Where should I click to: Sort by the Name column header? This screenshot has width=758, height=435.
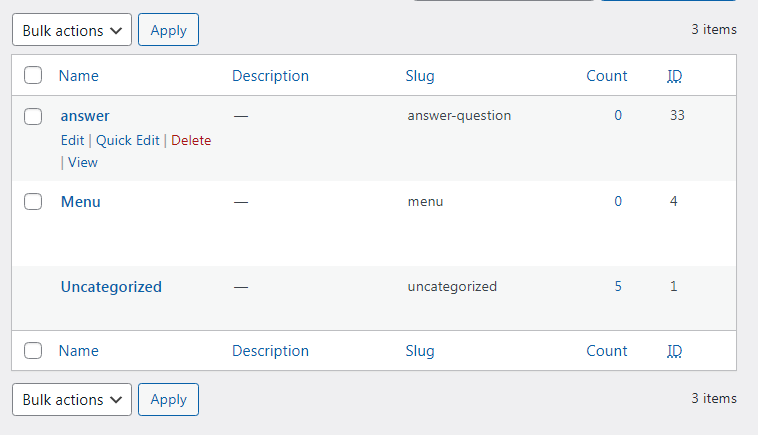point(79,76)
